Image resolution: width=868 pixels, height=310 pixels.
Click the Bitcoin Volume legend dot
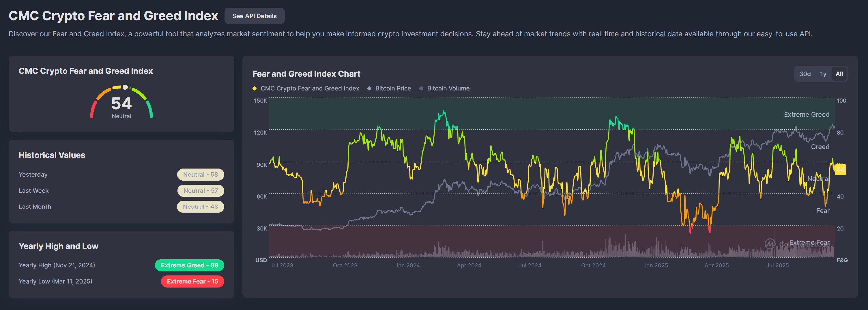click(x=421, y=88)
